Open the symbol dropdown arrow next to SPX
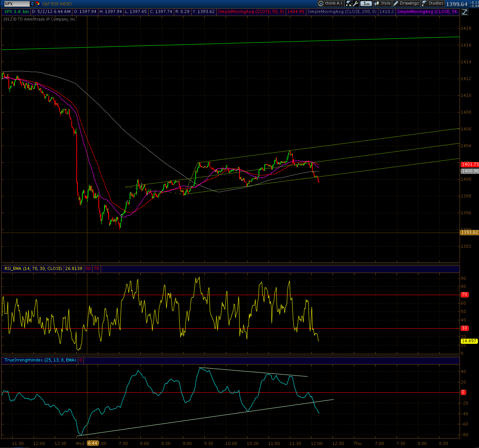The image size is (479, 448). [x=32, y=3]
